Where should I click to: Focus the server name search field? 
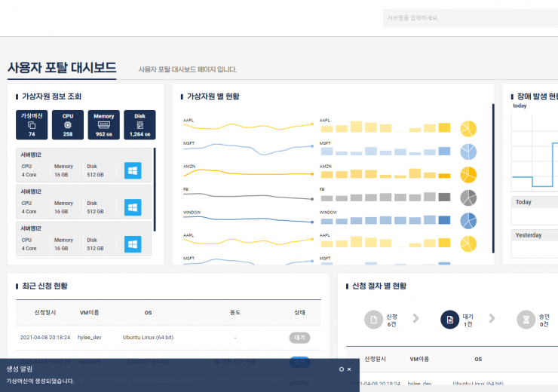pyautogui.click(x=468, y=17)
